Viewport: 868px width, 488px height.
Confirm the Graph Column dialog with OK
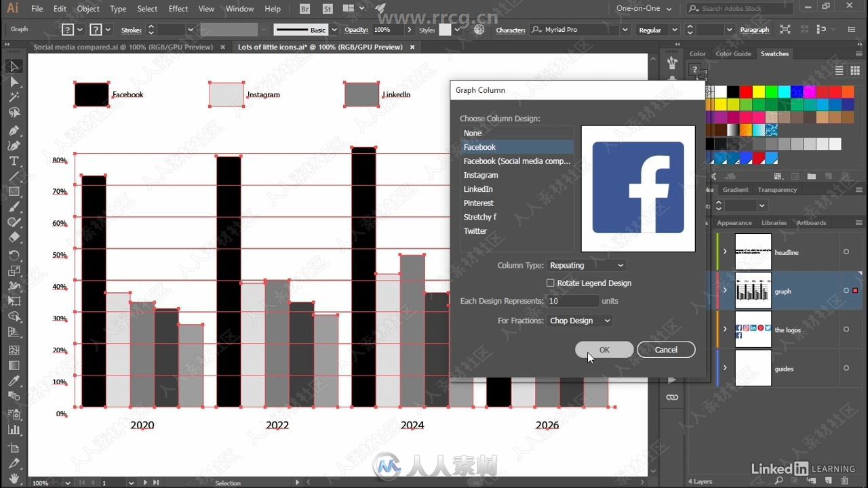[604, 350]
